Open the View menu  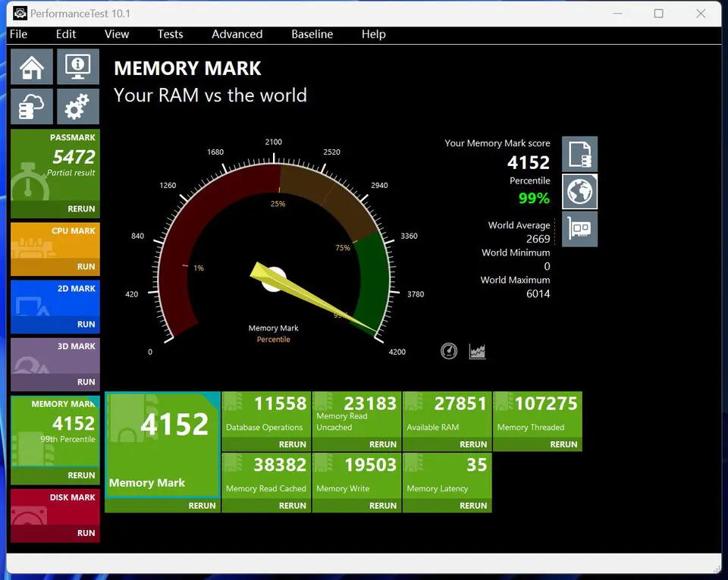tap(117, 34)
